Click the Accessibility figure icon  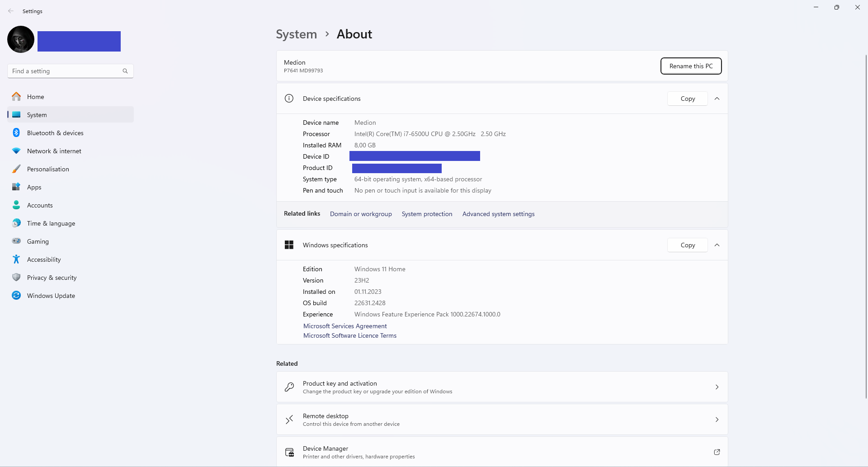pos(16,259)
